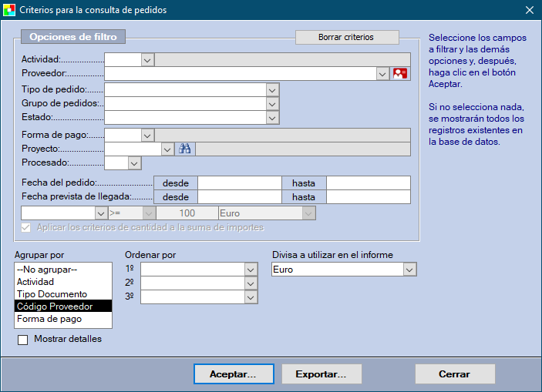Select Forma de pago in the grouping list
The height and width of the screenshot is (392, 542).
click(63, 319)
